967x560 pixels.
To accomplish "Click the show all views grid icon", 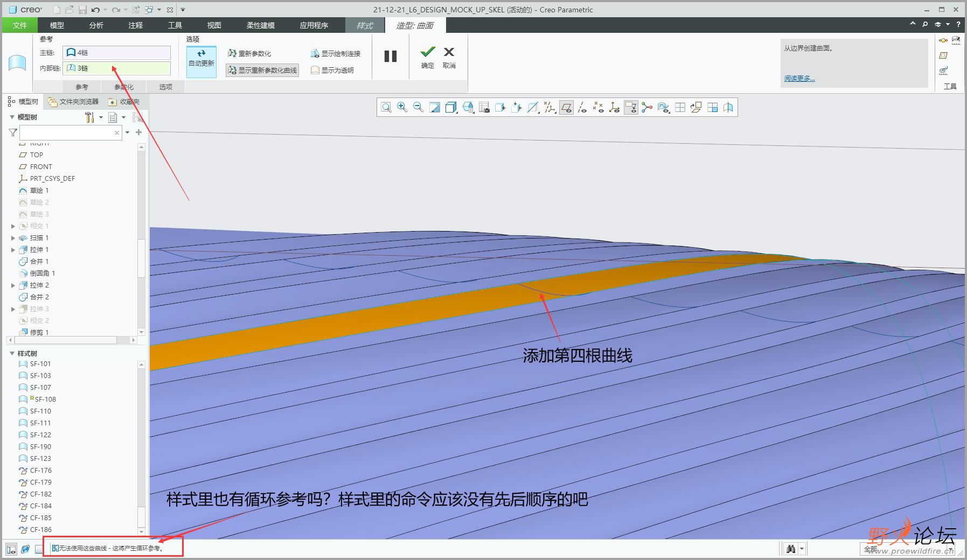I will click(x=680, y=108).
